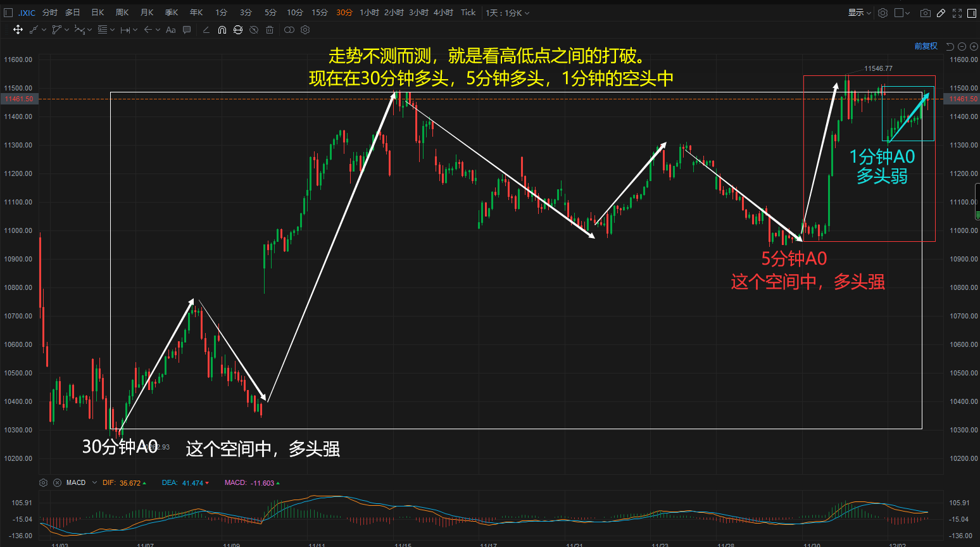The image size is (980, 547).
Task: Enter fullscreen chart mode
Action: point(957,13)
